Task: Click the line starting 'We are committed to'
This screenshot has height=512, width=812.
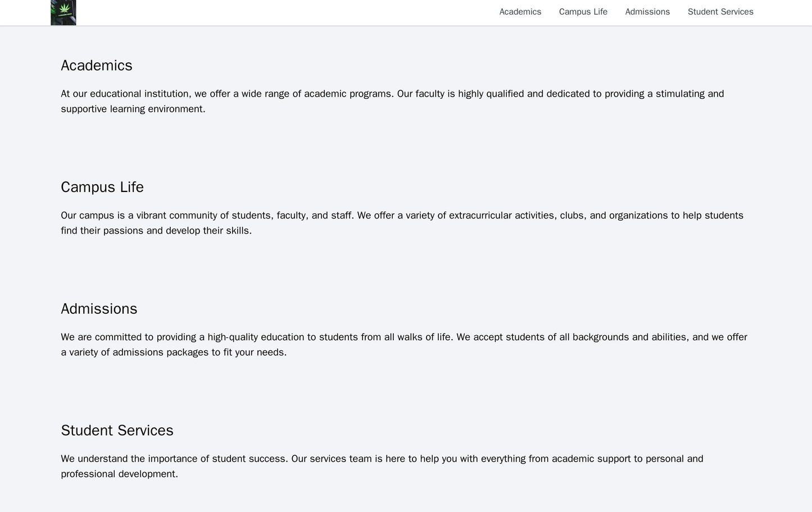Action: pyautogui.click(x=403, y=337)
